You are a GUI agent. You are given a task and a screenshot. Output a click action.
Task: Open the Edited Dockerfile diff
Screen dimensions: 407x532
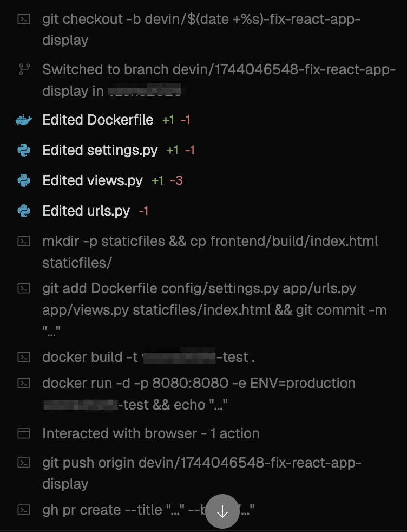coord(116,120)
